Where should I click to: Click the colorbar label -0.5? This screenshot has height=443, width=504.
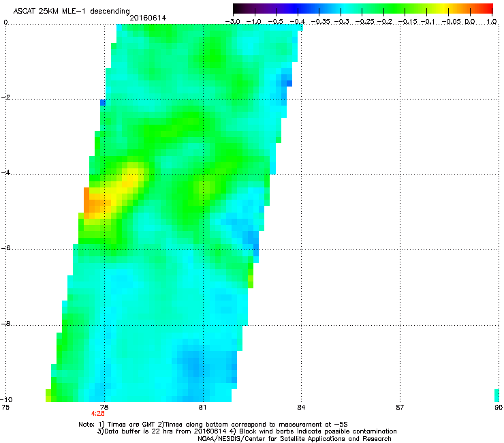tap(275, 22)
